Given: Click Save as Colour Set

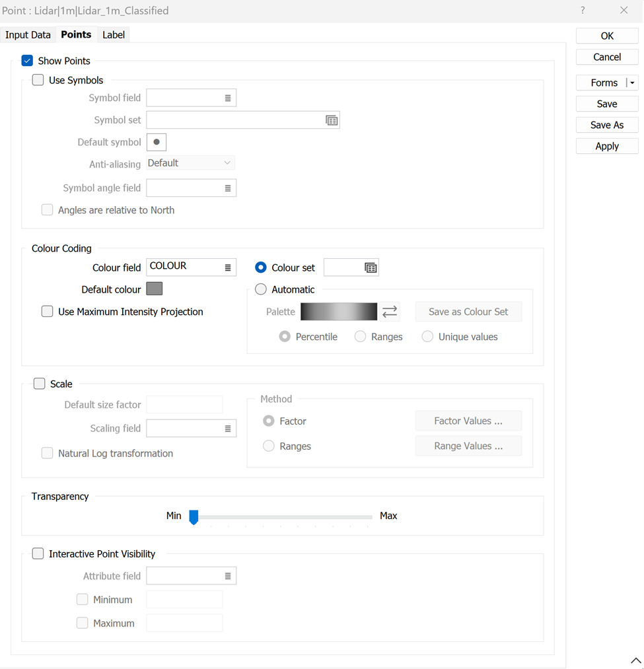Looking at the screenshot, I should point(468,311).
